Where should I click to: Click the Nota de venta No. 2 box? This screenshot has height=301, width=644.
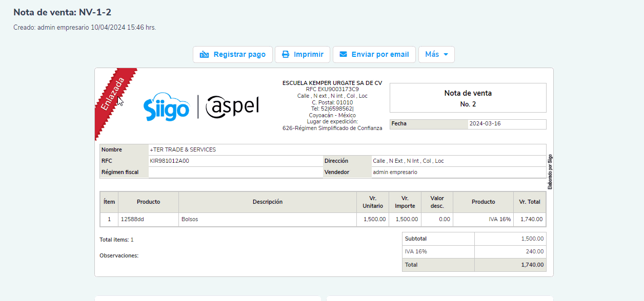468,98
